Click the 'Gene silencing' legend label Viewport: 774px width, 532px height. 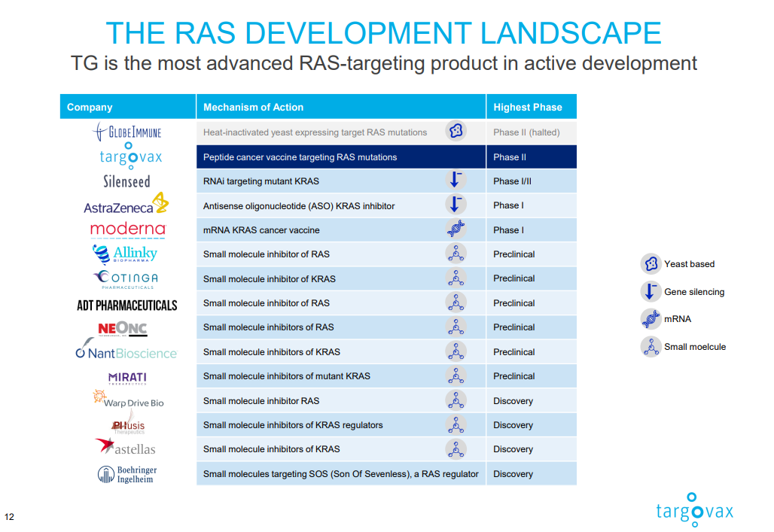coord(694,292)
